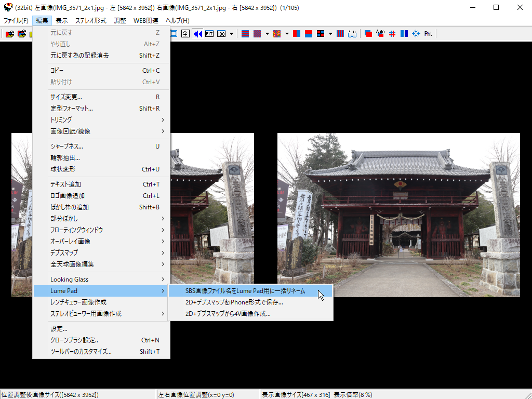Open the 表示 menu
532x399 pixels.
pyautogui.click(x=62, y=21)
